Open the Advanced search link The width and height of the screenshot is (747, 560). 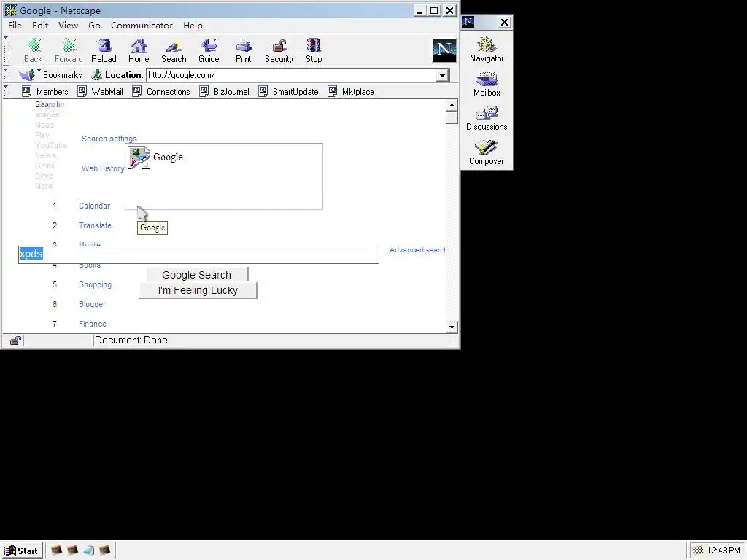(417, 250)
